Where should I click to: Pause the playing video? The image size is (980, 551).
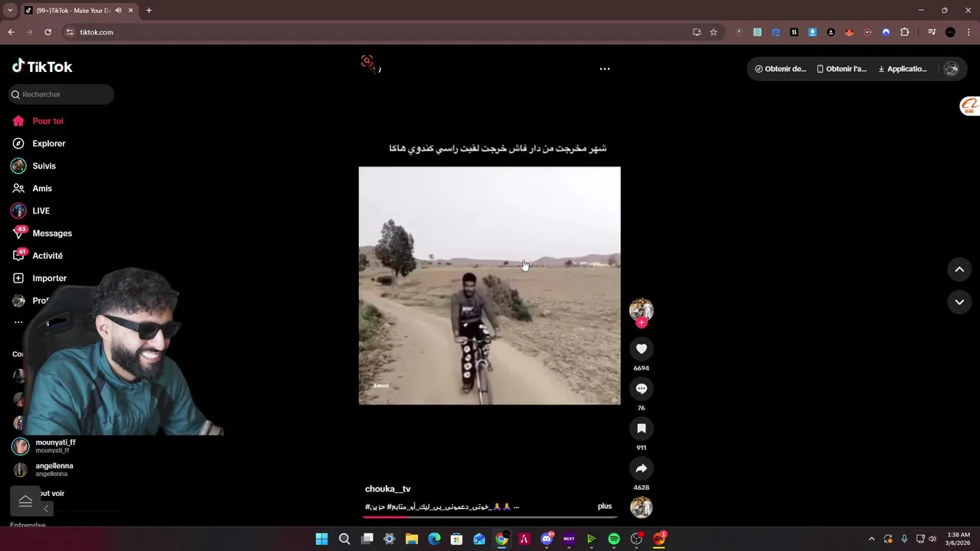pyautogui.click(x=490, y=285)
